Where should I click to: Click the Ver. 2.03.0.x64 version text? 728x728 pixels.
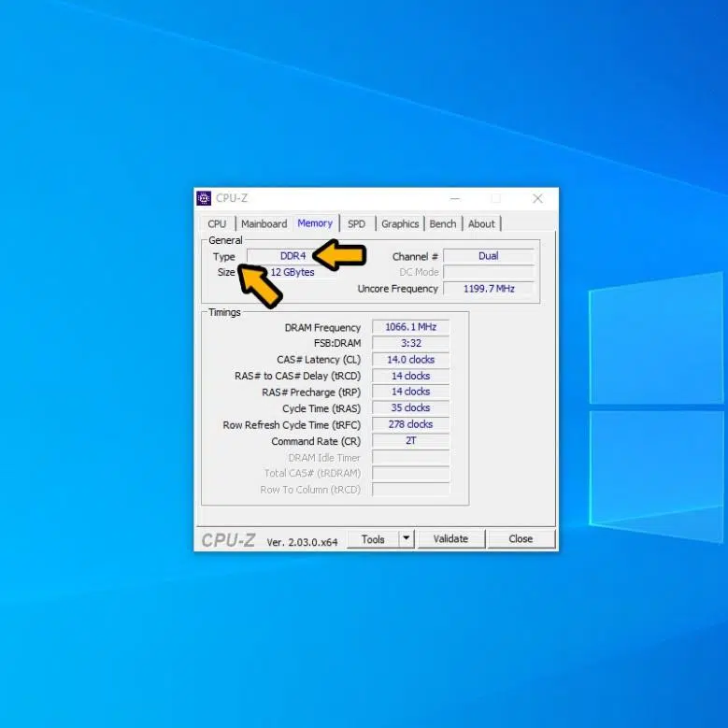[302, 542]
